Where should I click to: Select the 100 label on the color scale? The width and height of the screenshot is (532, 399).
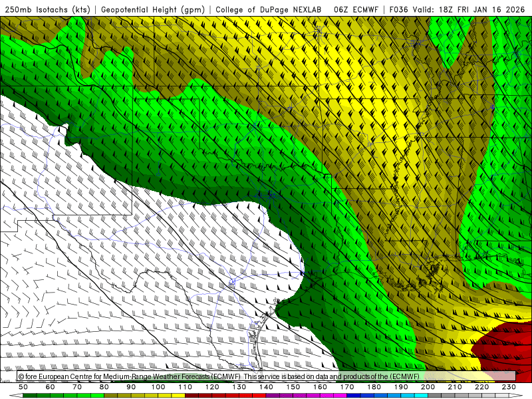[158, 387]
